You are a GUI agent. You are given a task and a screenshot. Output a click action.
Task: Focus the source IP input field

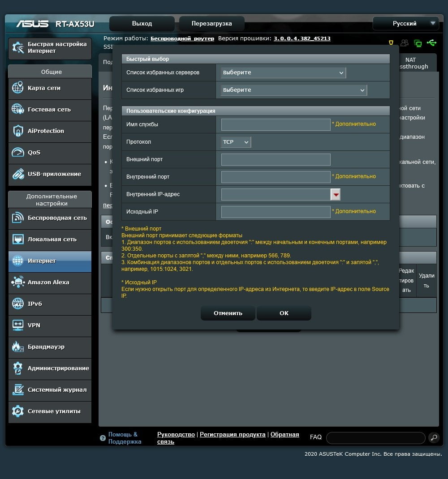tap(276, 212)
